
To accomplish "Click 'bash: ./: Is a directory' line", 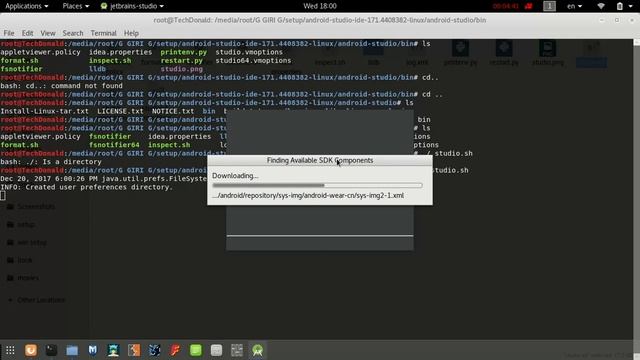I will pyautogui.click(x=51, y=162).
